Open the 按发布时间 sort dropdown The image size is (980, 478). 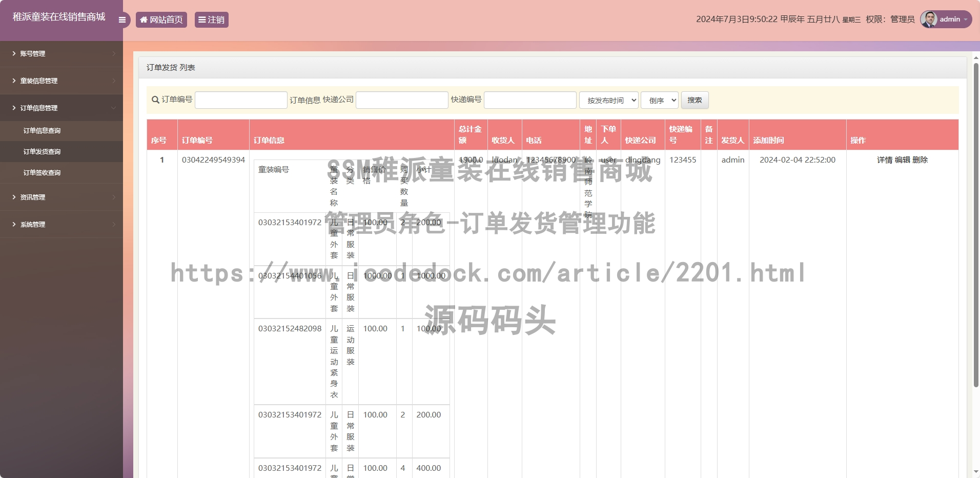click(609, 100)
